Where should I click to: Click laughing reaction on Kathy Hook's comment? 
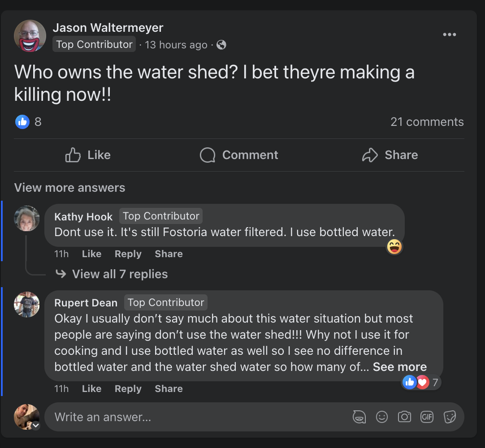(394, 246)
